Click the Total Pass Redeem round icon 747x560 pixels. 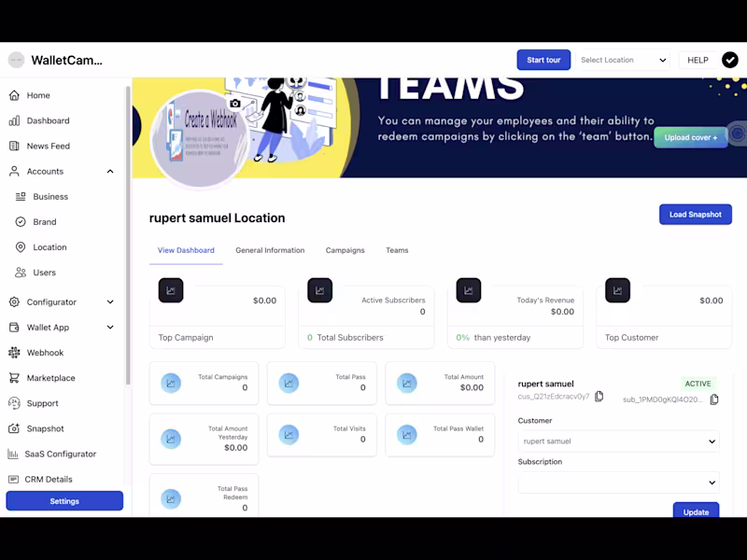171,498
